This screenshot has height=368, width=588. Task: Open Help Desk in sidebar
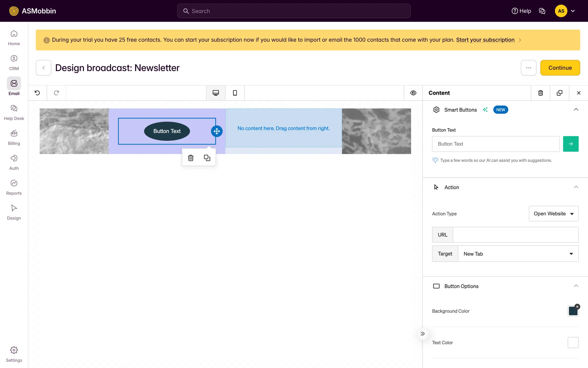coord(14,112)
